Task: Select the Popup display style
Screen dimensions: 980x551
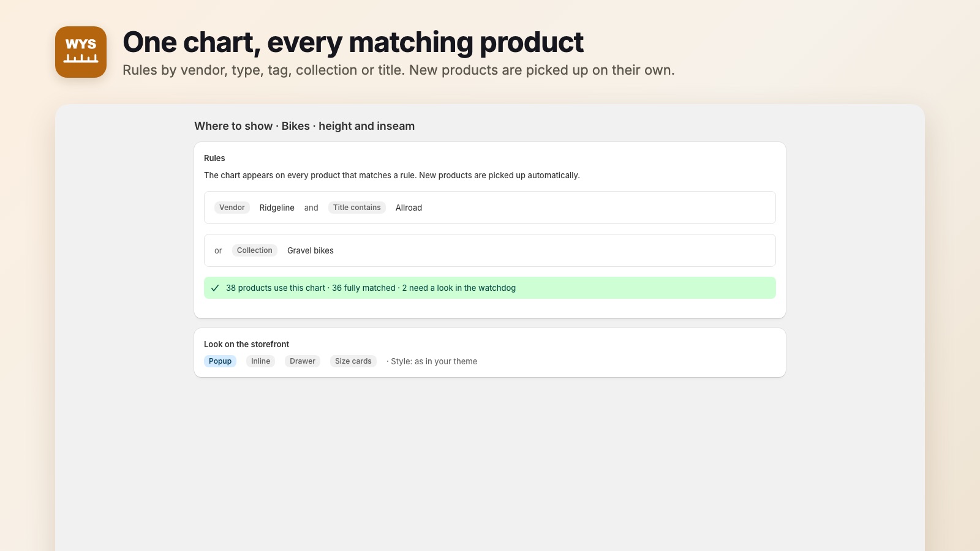Action: coord(220,361)
